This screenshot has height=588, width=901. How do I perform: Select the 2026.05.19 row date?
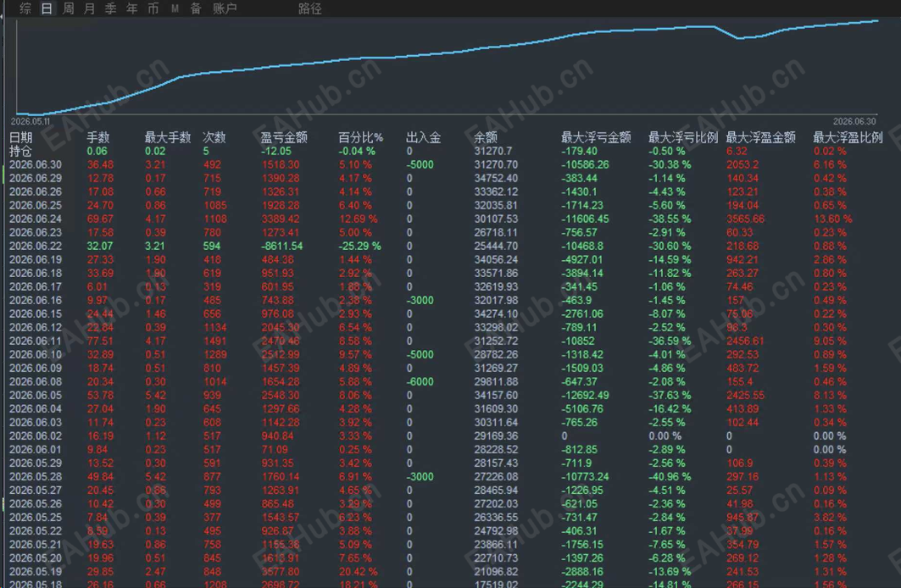pyautogui.click(x=36, y=572)
